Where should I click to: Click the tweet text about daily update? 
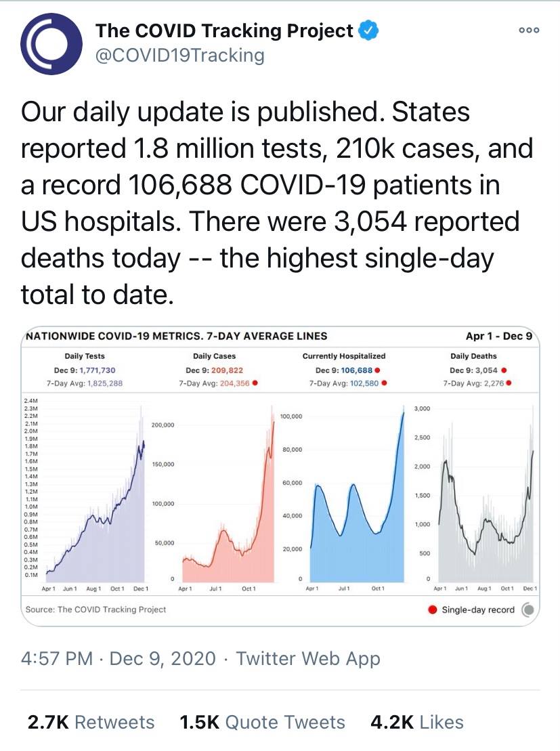[271, 203]
